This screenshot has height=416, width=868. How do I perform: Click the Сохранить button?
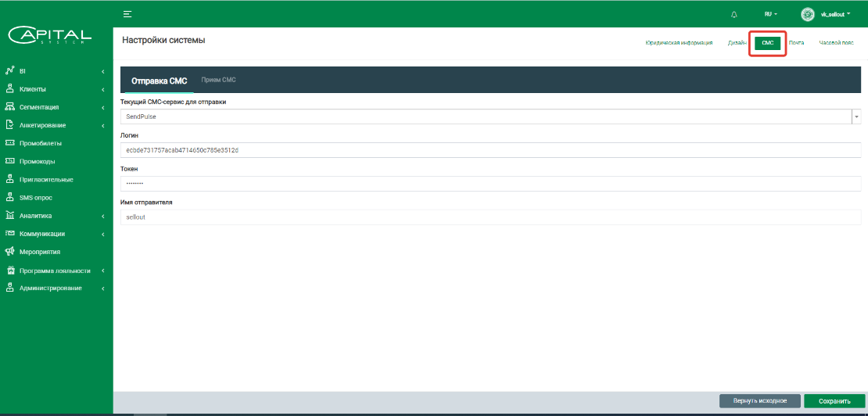834,401
